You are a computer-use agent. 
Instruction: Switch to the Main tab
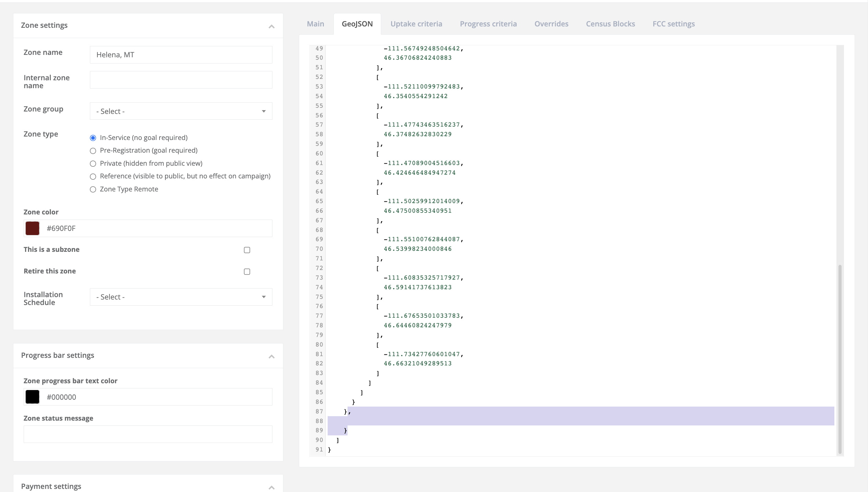pyautogui.click(x=315, y=24)
